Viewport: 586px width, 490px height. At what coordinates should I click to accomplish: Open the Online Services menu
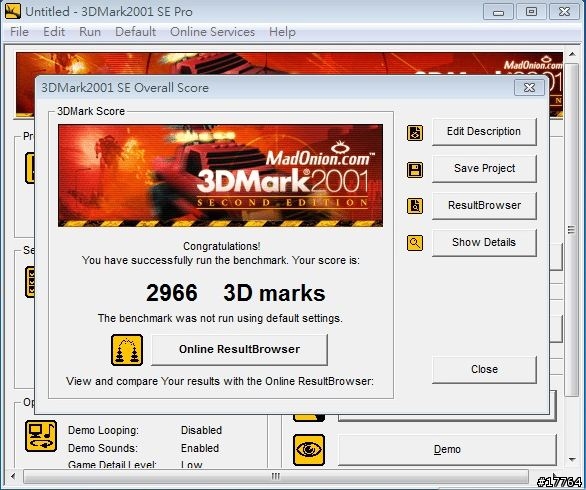[213, 32]
